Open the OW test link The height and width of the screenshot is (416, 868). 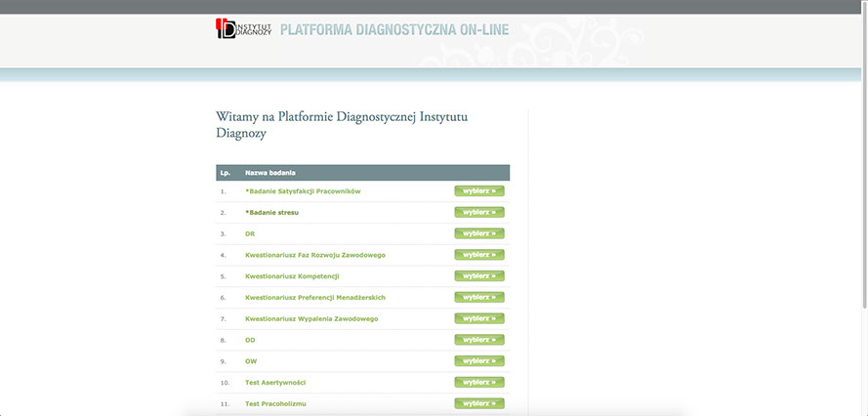[251, 361]
